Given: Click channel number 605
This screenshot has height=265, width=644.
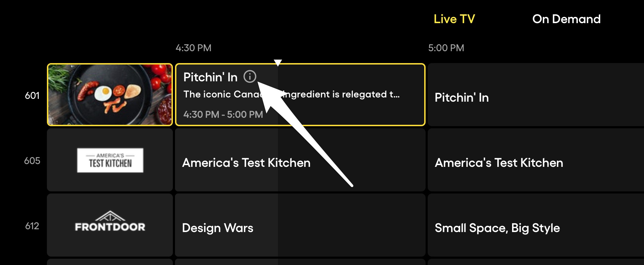Looking at the screenshot, I should pyautogui.click(x=32, y=161).
